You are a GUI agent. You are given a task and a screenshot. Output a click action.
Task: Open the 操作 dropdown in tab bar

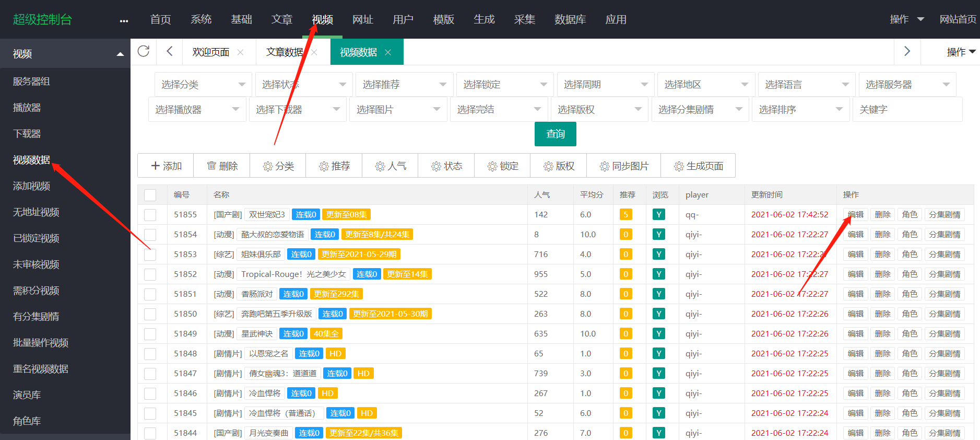pos(961,52)
